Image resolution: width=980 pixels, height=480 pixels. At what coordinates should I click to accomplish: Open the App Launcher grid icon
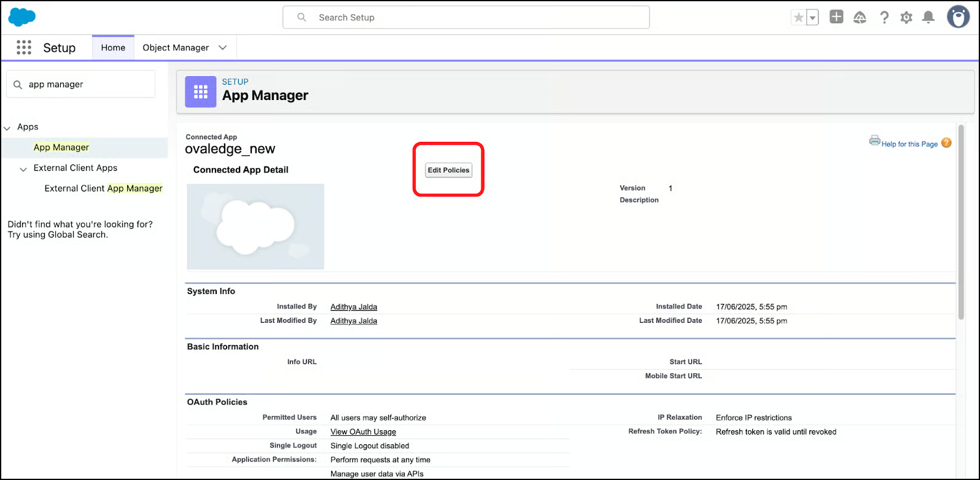(24, 48)
